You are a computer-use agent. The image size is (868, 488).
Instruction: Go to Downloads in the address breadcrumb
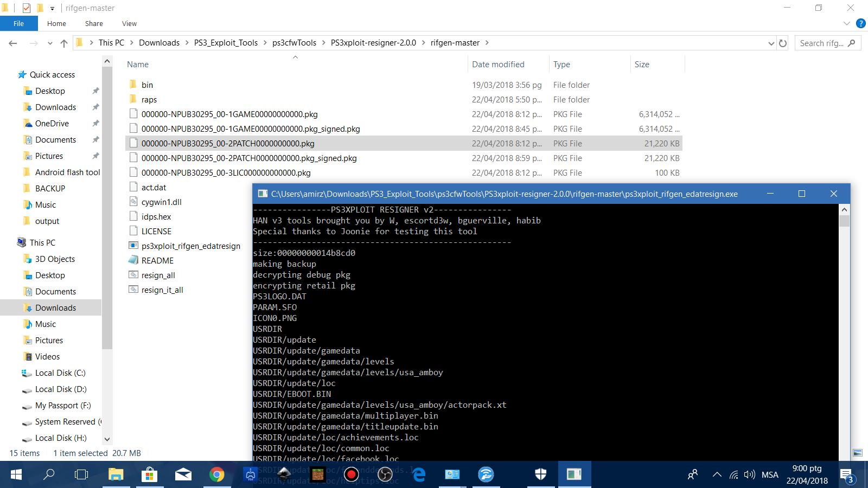[159, 43]
